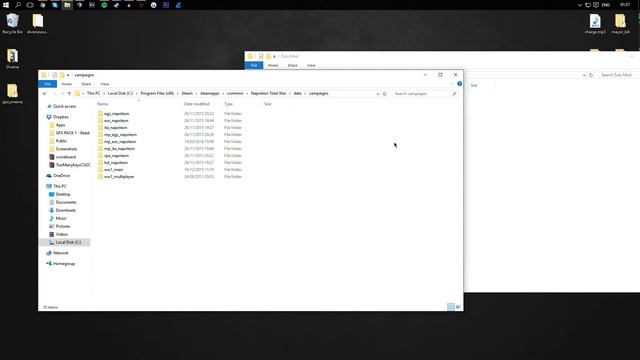The width and height of the screenshot is (640, 360).
Task: Open quick access toolbar dropdown in campaigns title bar
Action: pyautogui.click(x=68, y=75)
